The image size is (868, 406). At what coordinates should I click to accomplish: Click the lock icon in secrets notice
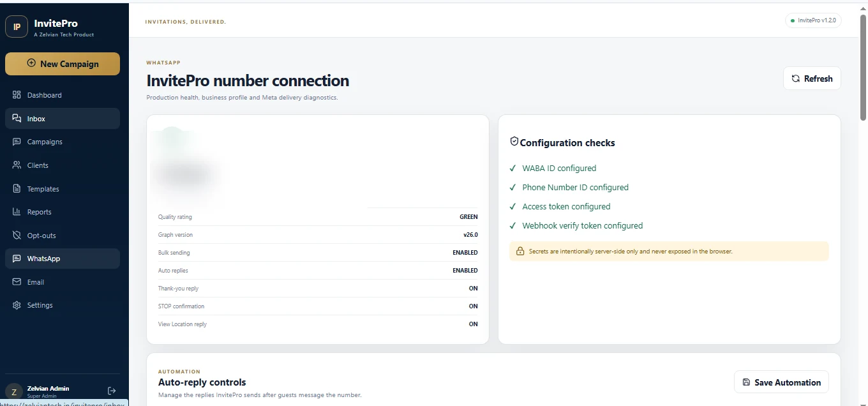coord(520,252)
